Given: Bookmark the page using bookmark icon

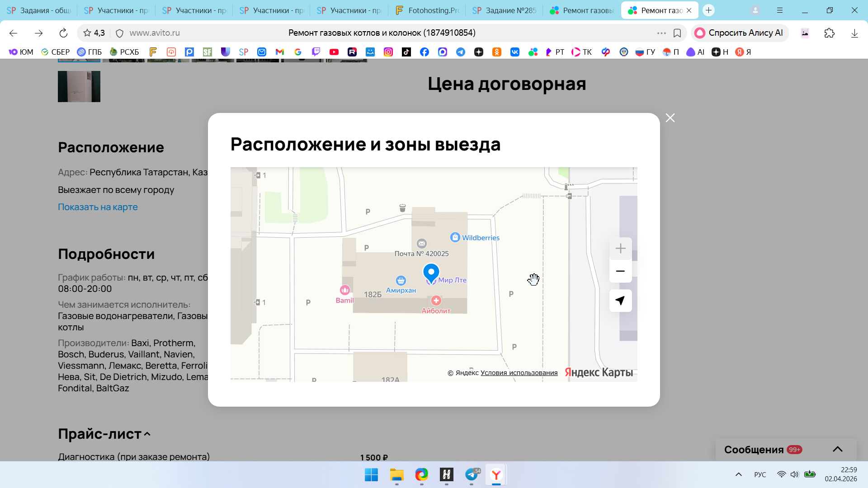Looking at the screenshot, I should (x=677, y=33).
